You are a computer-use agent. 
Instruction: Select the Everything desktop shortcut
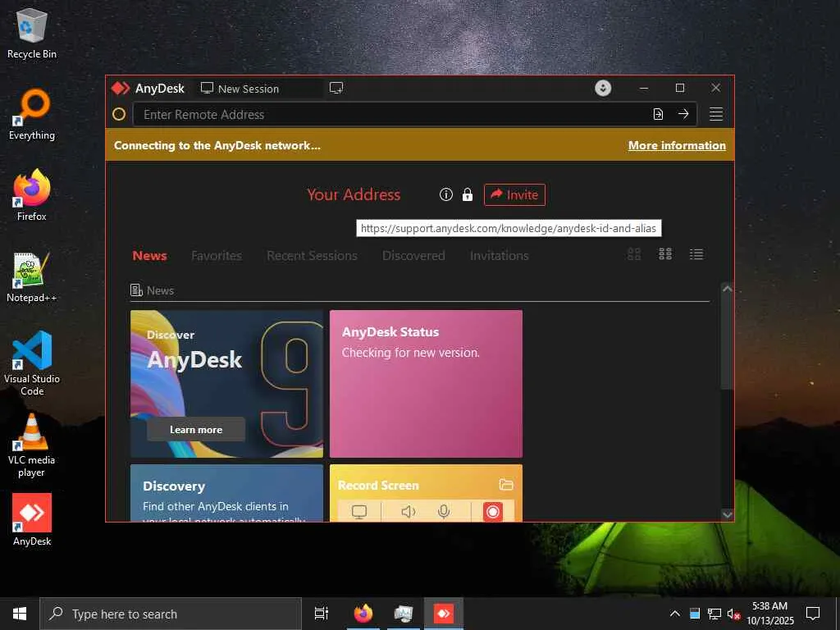[x=32, y=115]
